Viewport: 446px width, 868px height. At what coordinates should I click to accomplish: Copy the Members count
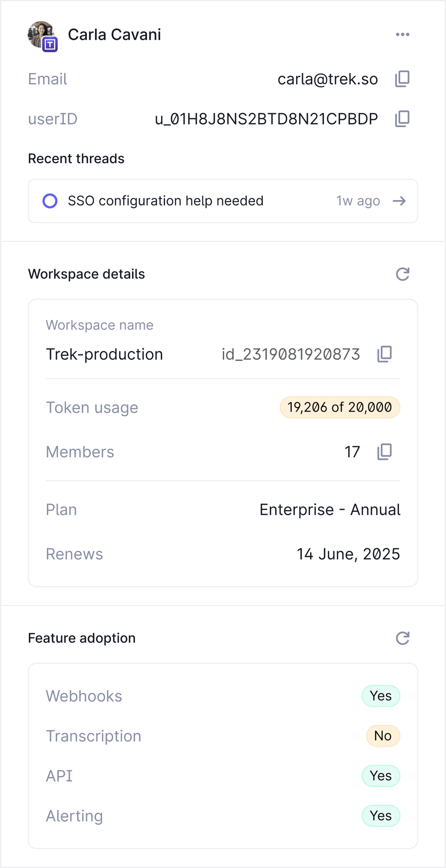click(x=385, y=452)
